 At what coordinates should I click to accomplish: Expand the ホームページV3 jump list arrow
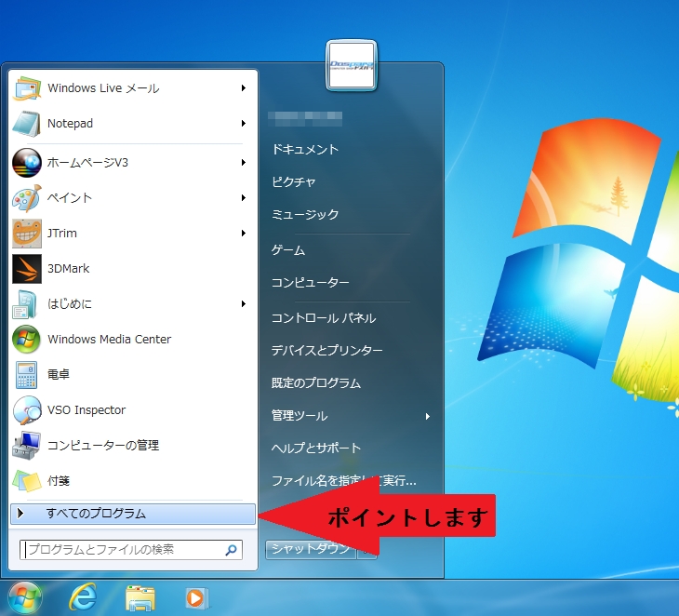(244, 163)
